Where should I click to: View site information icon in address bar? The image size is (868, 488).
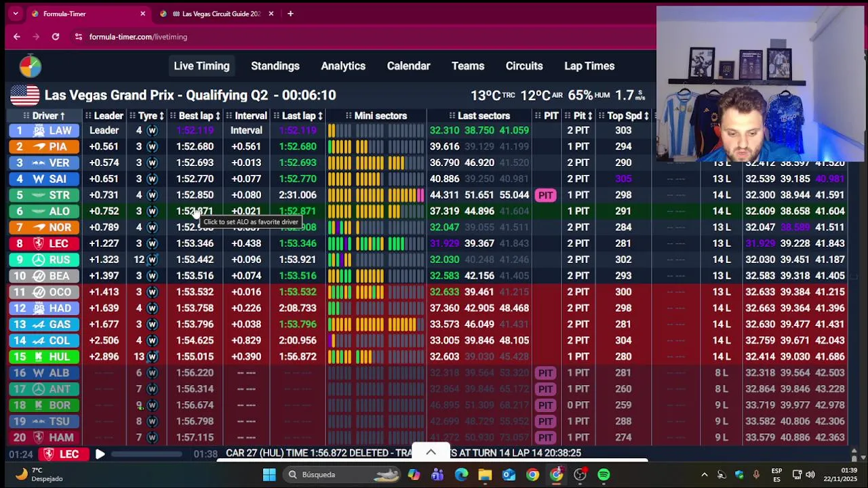79,37
